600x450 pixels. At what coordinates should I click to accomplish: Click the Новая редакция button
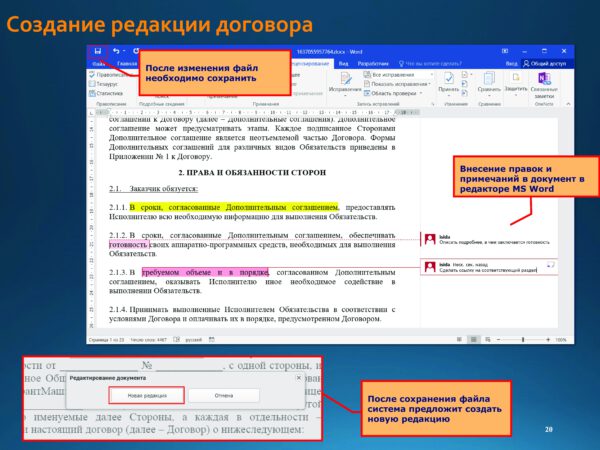pos(154,395)
